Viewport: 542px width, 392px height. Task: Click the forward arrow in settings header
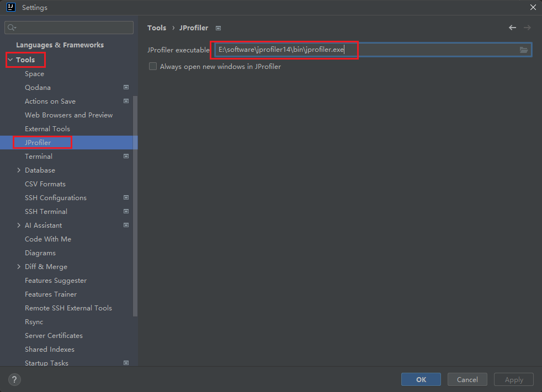coord(527,28)
